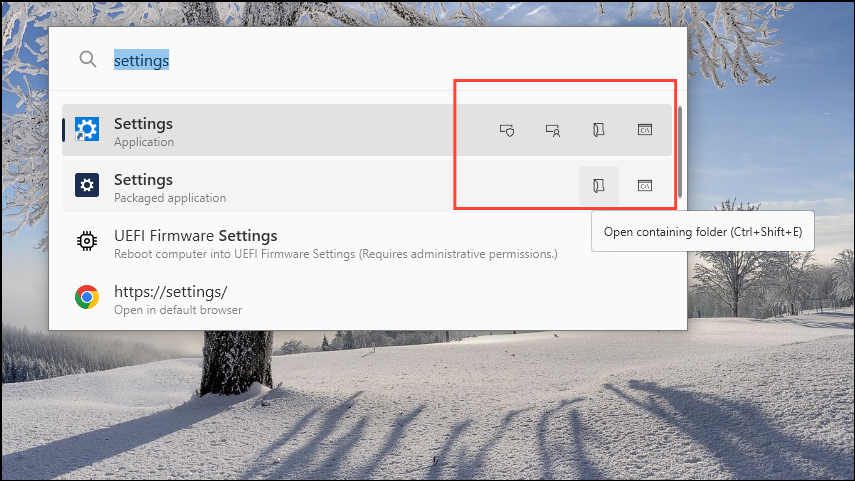Viewport: 855px width, 481px height.
Task: Open path in console for Settings Application row
Action: tap(645, 130)
